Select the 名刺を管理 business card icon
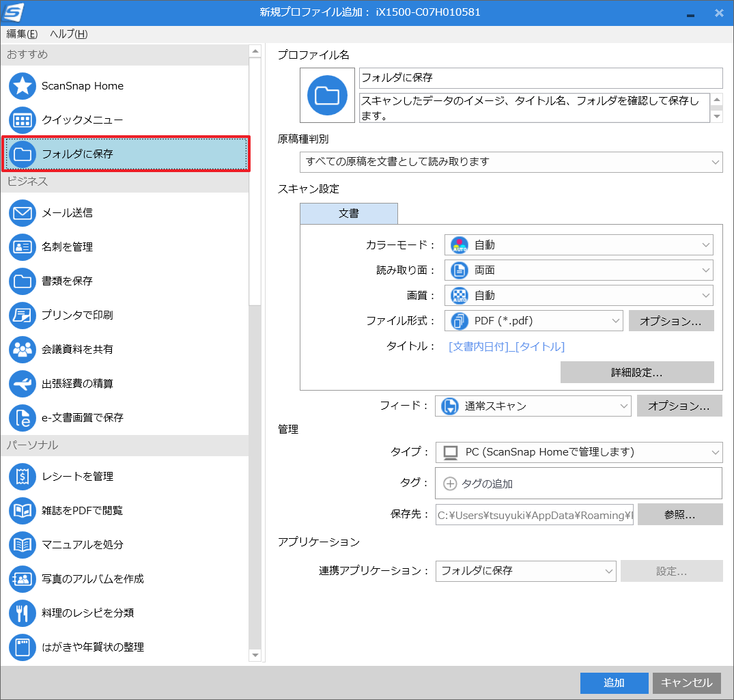The width and height of the screenshot is (734, 700). [22, 247]
